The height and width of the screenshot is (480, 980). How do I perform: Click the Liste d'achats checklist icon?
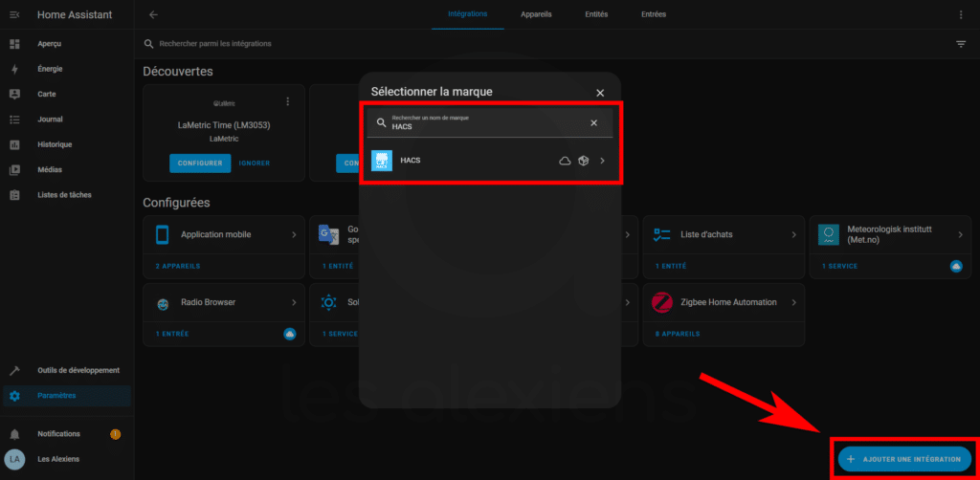661,234
